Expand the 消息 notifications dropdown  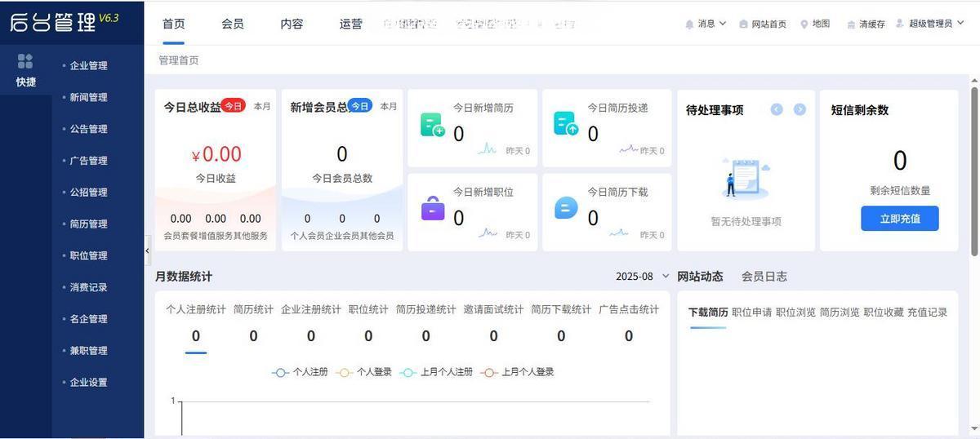click(706, 24)
